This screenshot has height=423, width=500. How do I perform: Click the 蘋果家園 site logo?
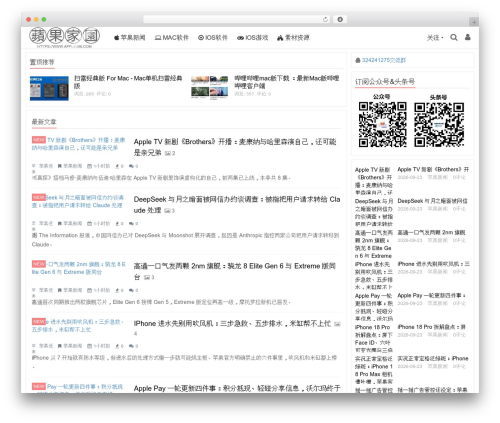pyautogui.click(x=64, y=37)
